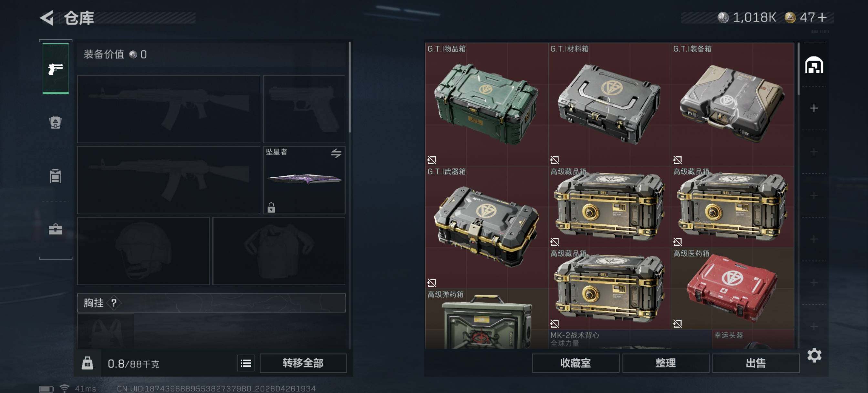Toggle the list view icon by 转移全部
This screenshot has width=868, height=393.
246,363
